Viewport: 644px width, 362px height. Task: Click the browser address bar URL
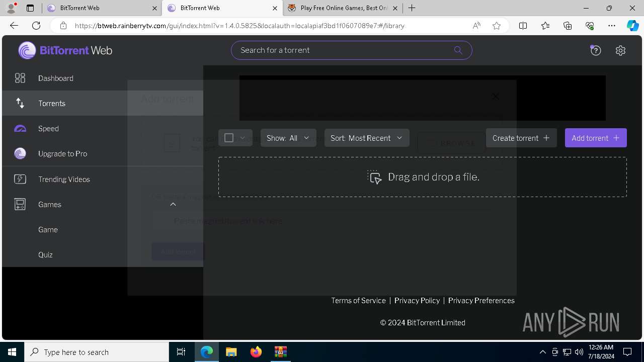pos(239,26)
